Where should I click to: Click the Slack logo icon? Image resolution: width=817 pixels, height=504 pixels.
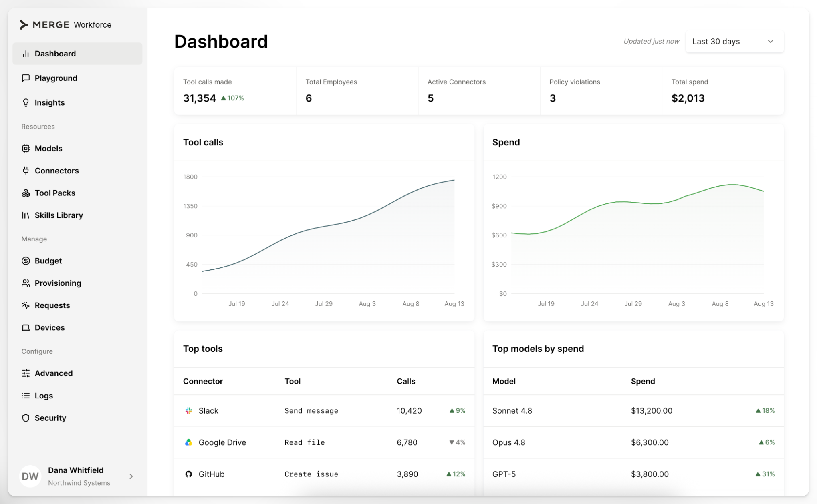[188, 411]
